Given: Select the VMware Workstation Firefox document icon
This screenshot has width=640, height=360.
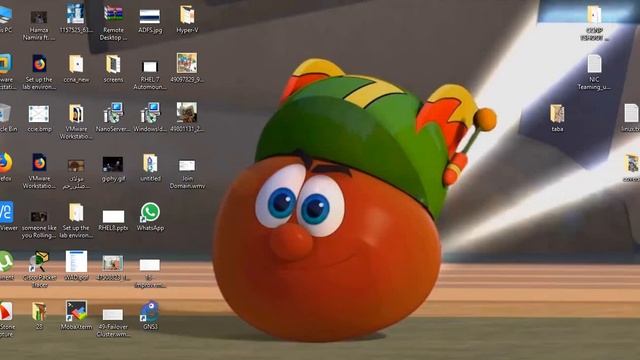Looking at the screenshot, I should (39, 162).
